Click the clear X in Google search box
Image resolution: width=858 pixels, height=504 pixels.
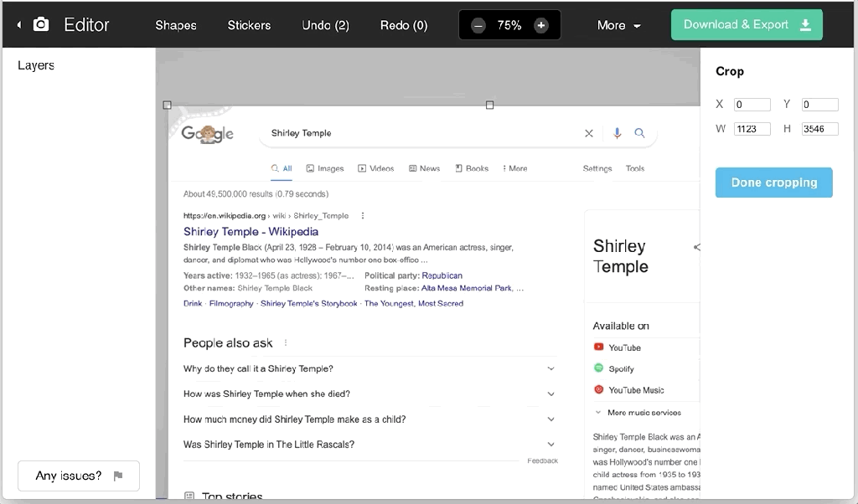coord(589,133)
